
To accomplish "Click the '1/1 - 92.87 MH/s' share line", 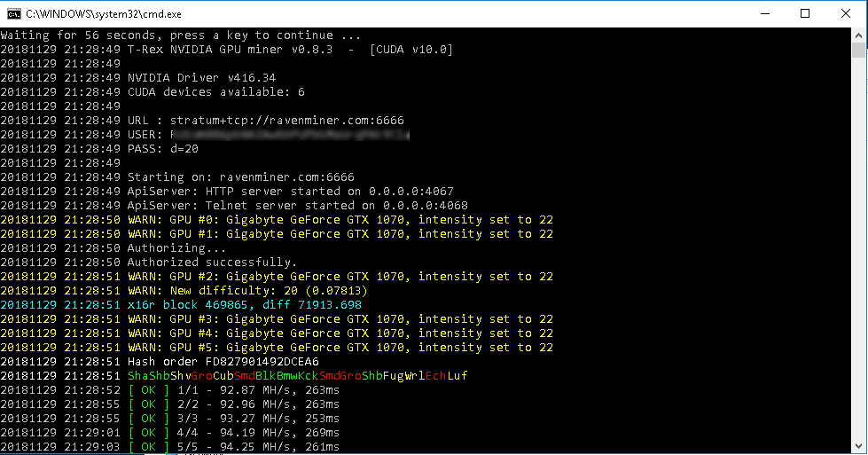I will (170, 390).
